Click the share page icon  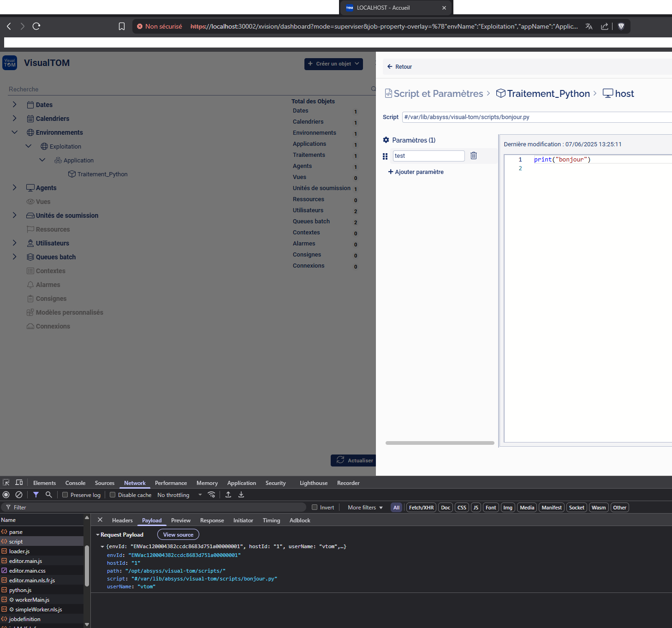604,26
